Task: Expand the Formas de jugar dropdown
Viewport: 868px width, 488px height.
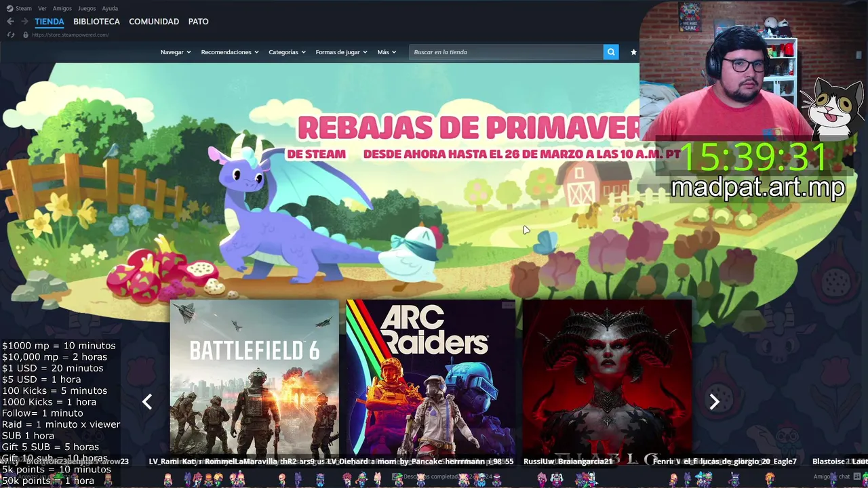Action: coord(341,52)
